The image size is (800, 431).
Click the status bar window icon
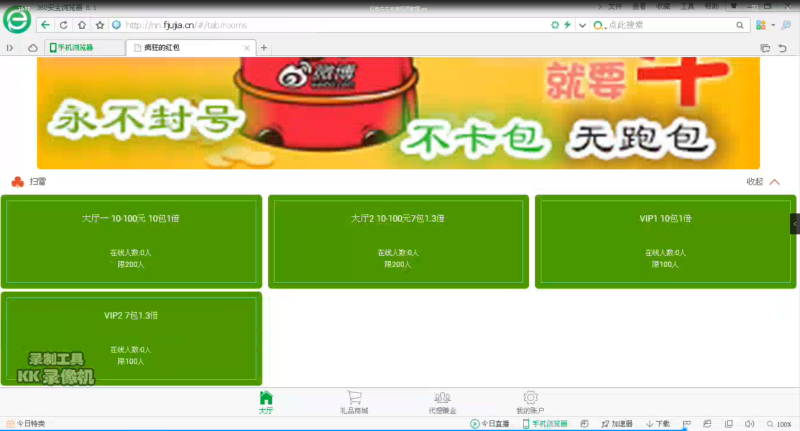tap(729, 424)
